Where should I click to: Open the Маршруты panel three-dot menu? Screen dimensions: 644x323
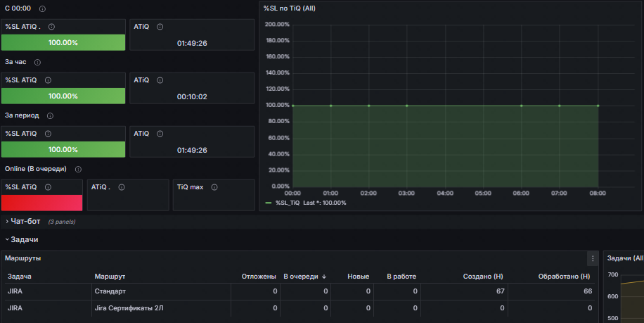pos(593,258)
